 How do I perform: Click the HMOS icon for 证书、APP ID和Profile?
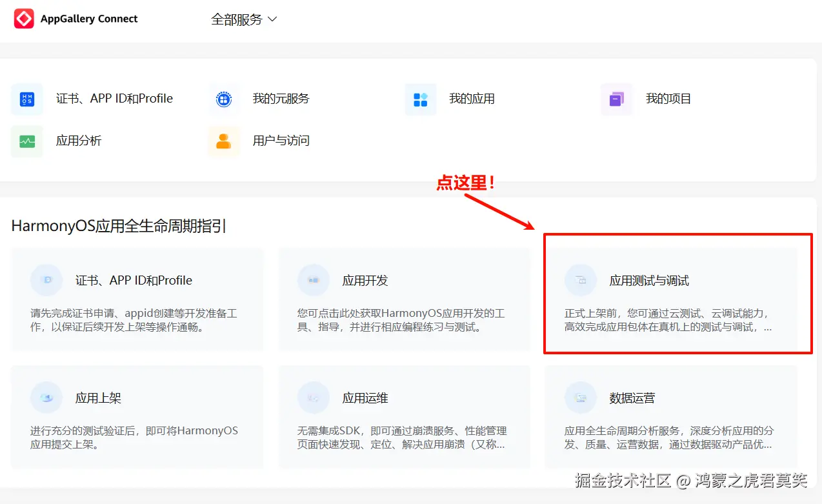(x=27, y=99)
